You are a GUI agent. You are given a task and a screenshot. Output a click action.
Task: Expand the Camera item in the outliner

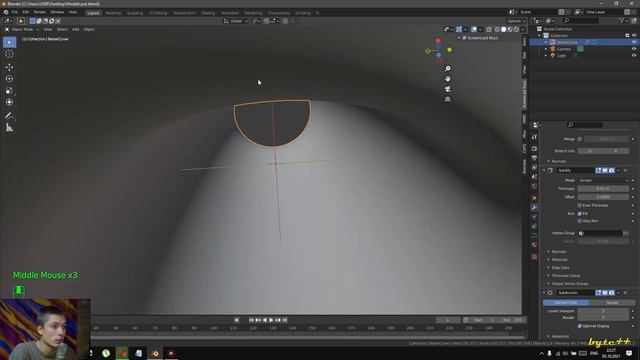(x=546, y=49)
